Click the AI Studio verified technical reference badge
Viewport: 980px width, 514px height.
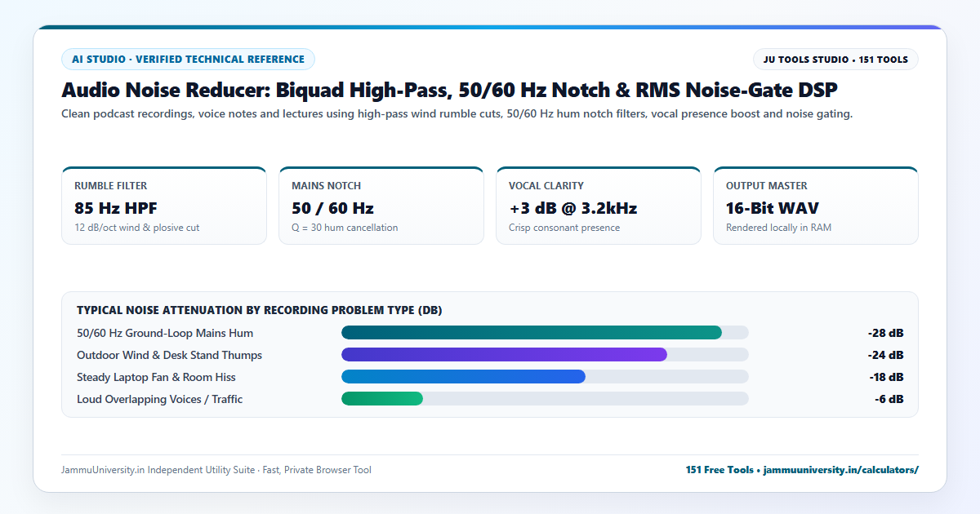tap(188, 60)
